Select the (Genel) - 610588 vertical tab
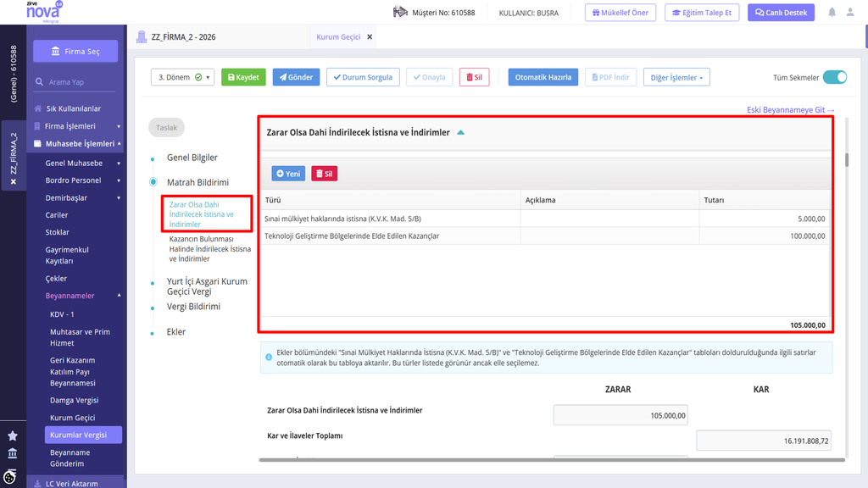 pos(14,74)
